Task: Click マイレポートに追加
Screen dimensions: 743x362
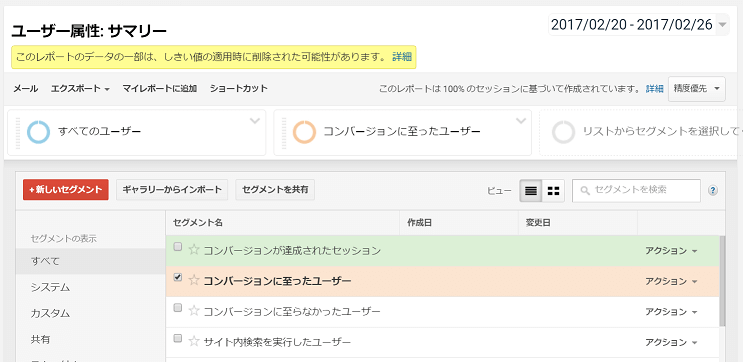Action: [x=160, y=89]
